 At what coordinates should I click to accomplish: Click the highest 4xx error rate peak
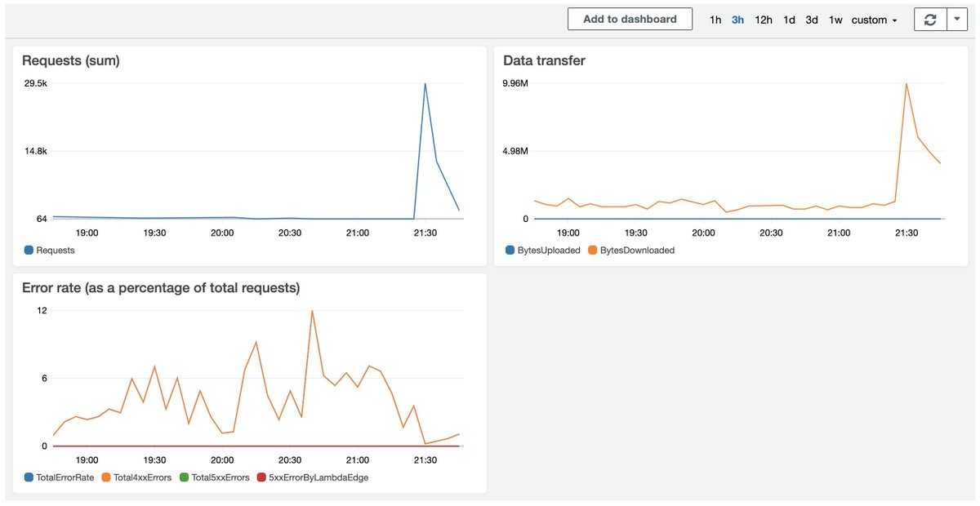coord(312,311)
